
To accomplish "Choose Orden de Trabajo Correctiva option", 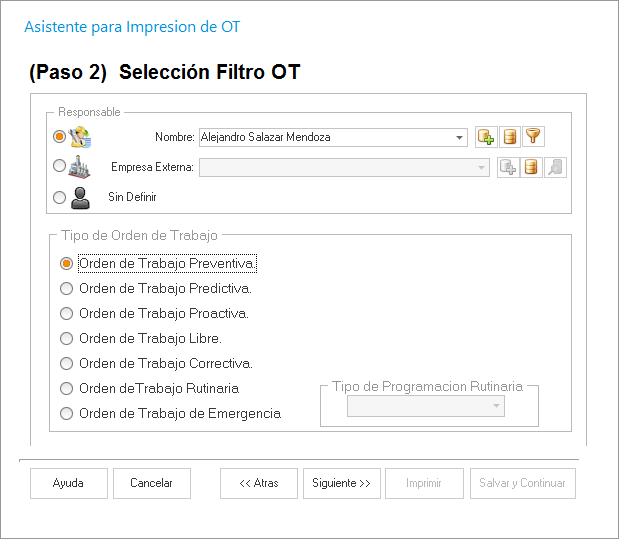I will tap(67, 364).
